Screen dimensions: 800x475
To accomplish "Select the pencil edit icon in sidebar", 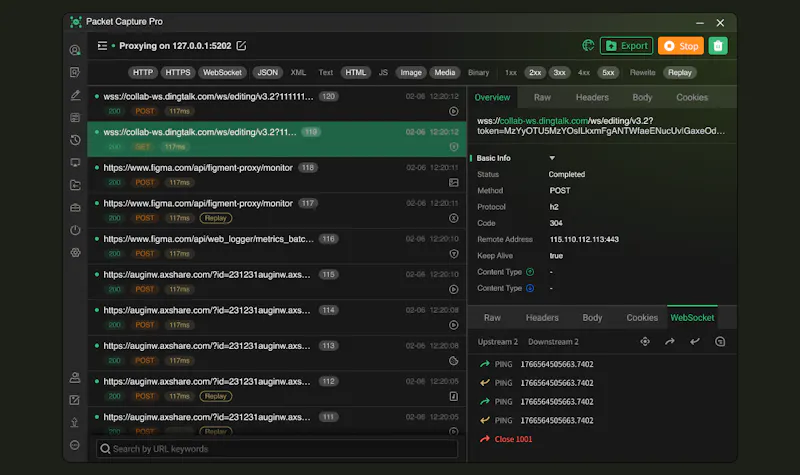I will click(75, 95).
